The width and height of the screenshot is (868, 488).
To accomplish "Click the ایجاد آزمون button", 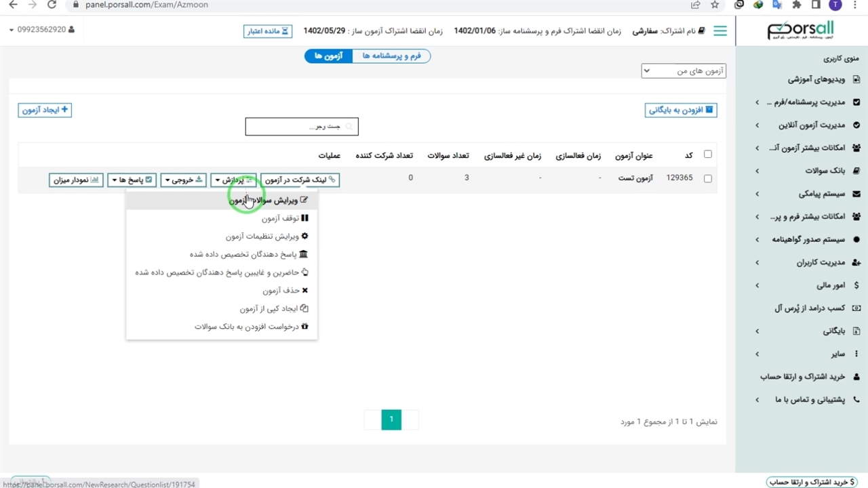I will coord(45,110).
